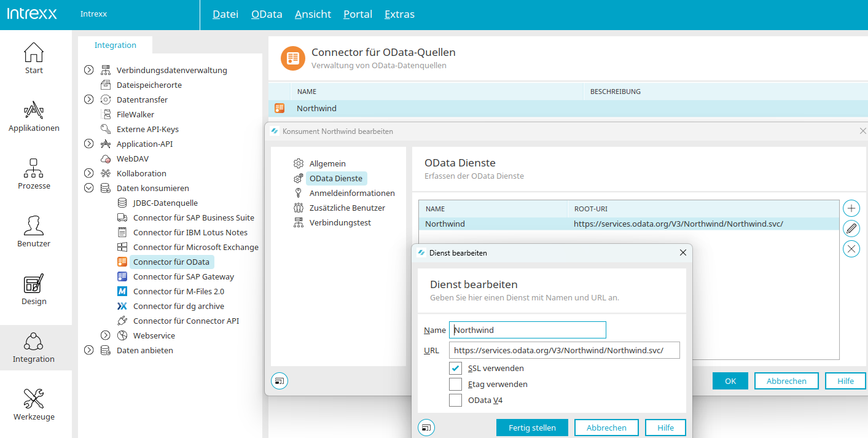Screen dimensions: 868x438
Task: Click Fertig stellen to finish service
Action: pos(532,428)
